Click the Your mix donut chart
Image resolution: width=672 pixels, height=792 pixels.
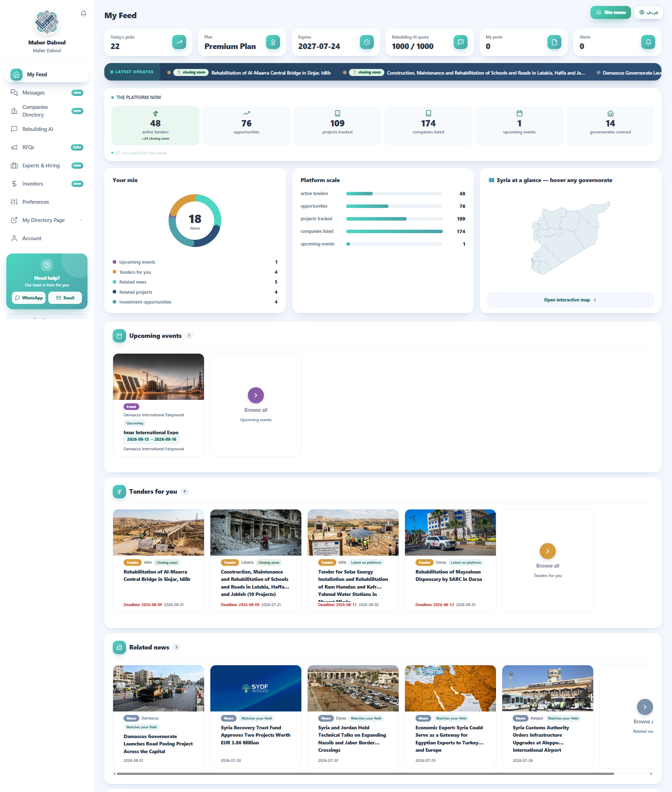[195, 221]
